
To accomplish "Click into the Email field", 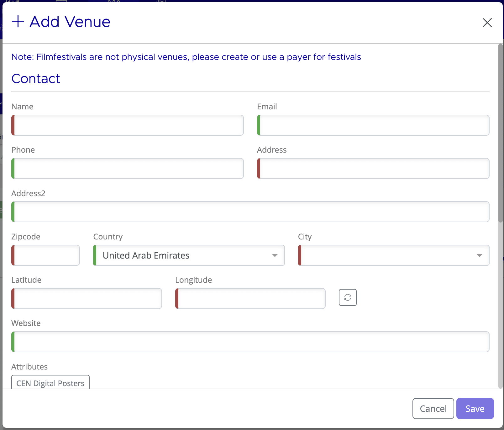I will 373,125.
